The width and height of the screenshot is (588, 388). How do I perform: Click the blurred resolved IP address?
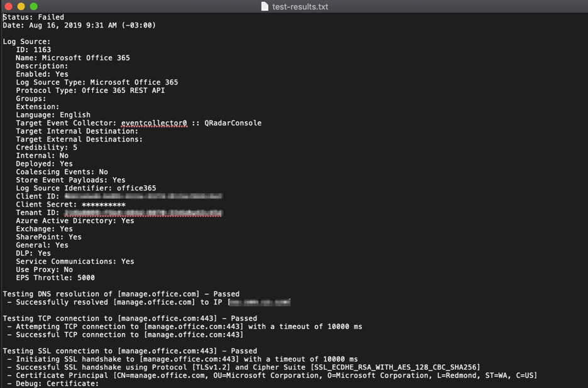260,302
